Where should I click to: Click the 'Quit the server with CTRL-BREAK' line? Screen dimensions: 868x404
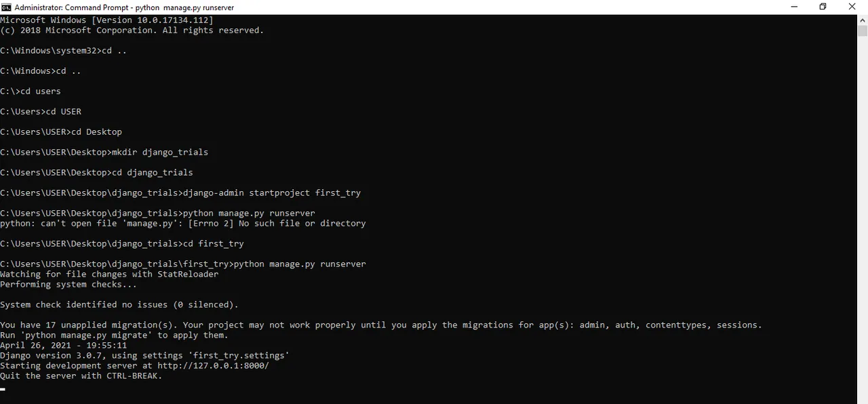tap(81, 376)
